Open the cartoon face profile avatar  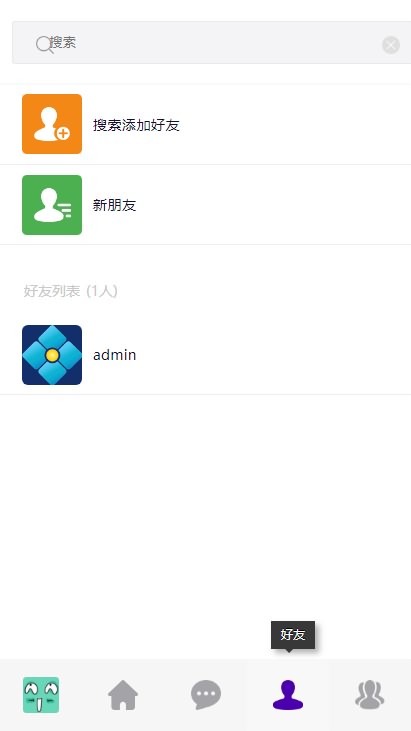tap(41, 695)
